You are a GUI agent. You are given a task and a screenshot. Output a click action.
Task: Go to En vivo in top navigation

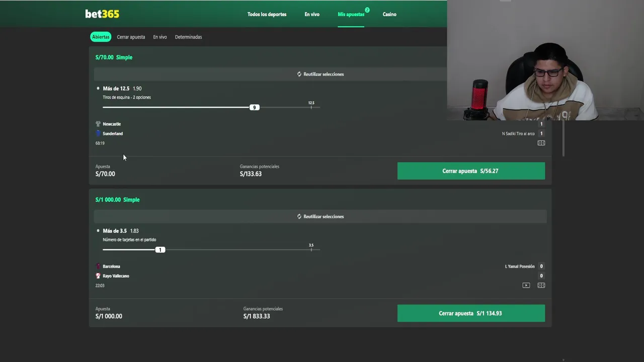coord(312,14)
